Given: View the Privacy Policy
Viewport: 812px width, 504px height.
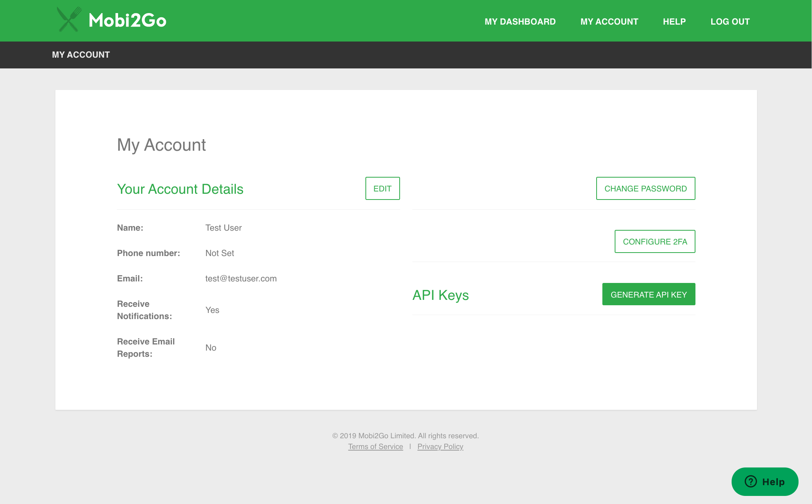Looking at the screenshot, I should 440,446.
